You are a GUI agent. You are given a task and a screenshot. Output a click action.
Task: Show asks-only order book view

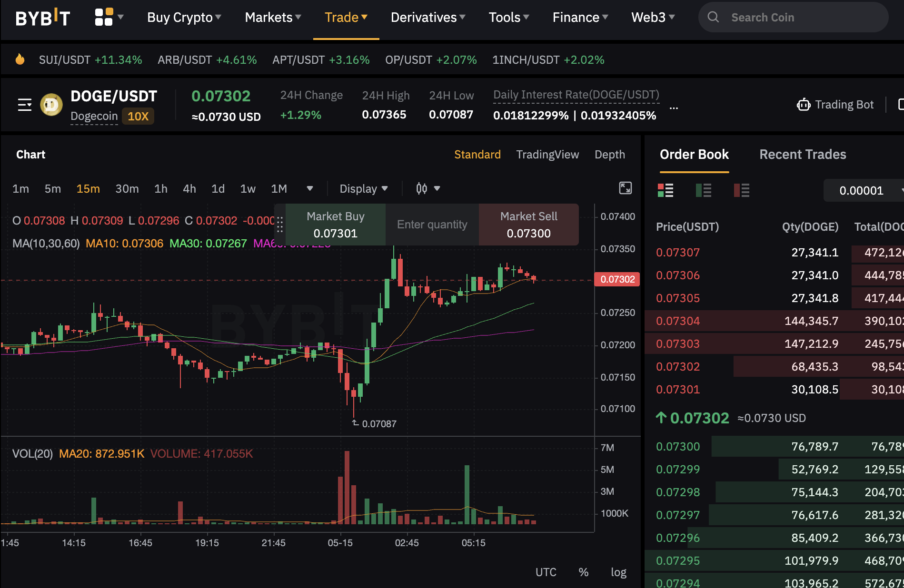point(742,190)
